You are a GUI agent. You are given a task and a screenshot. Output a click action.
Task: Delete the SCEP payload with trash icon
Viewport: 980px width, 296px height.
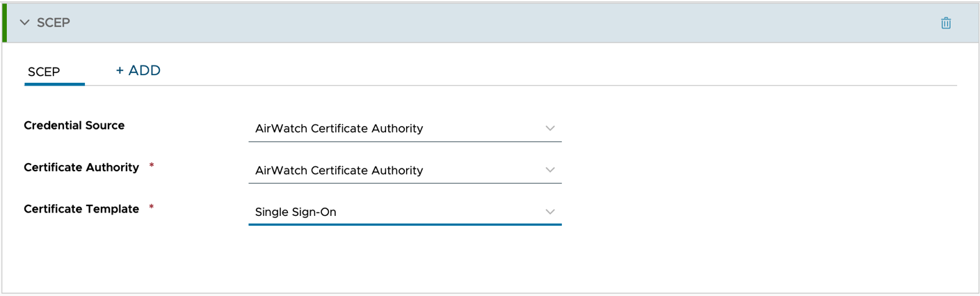click(946, 23)
